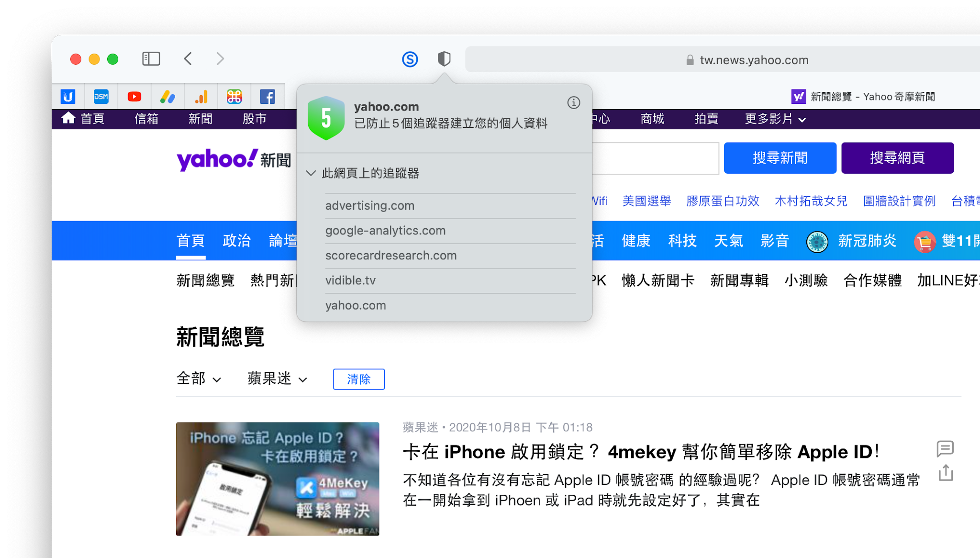The image size is (980, 558).
Task: Click the back navigation arrow
Action: (188, 59)
